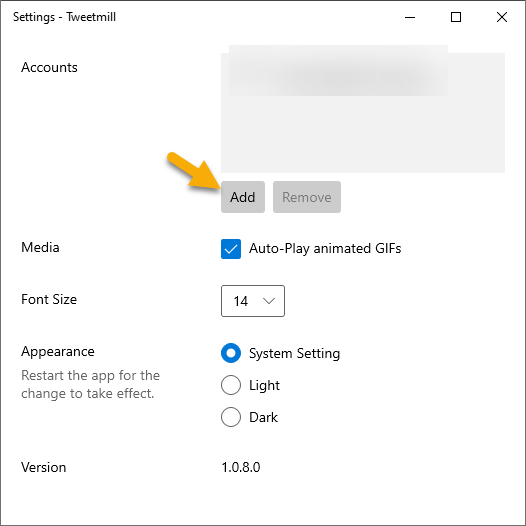This screenshot has height=526, width=526.
Task: Close the Settings - Tweetmill window
Action: click(502, 17)
